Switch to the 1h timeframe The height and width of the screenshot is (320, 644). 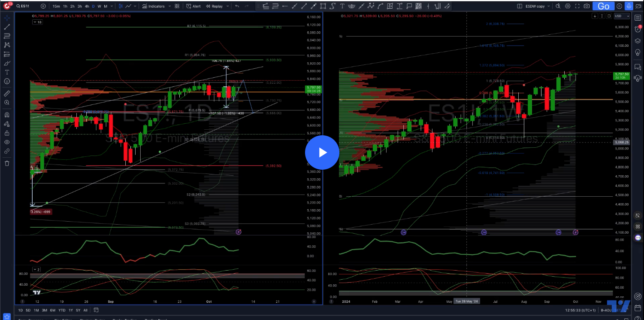pyautogui.click(x=65, y=6)
